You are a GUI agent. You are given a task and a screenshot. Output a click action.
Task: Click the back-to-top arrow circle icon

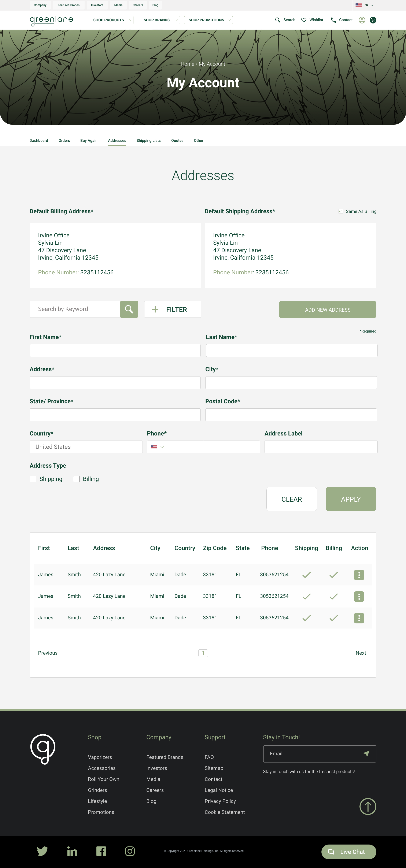tap(368, 807)
